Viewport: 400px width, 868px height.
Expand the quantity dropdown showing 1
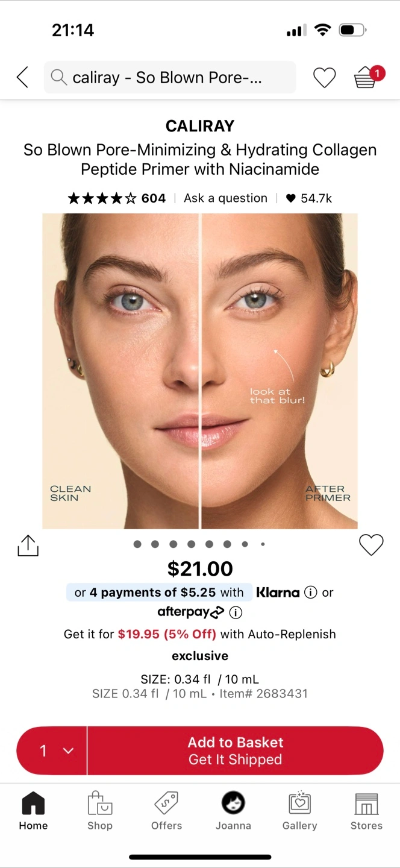click(x=52, y=750)
